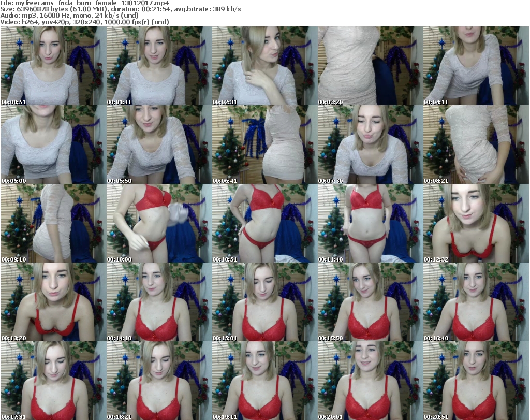Image resolution: width=530 pixels, height=420 pixels.
Task: Select the Size line reading 63960878 bytes
Action: 120,9
